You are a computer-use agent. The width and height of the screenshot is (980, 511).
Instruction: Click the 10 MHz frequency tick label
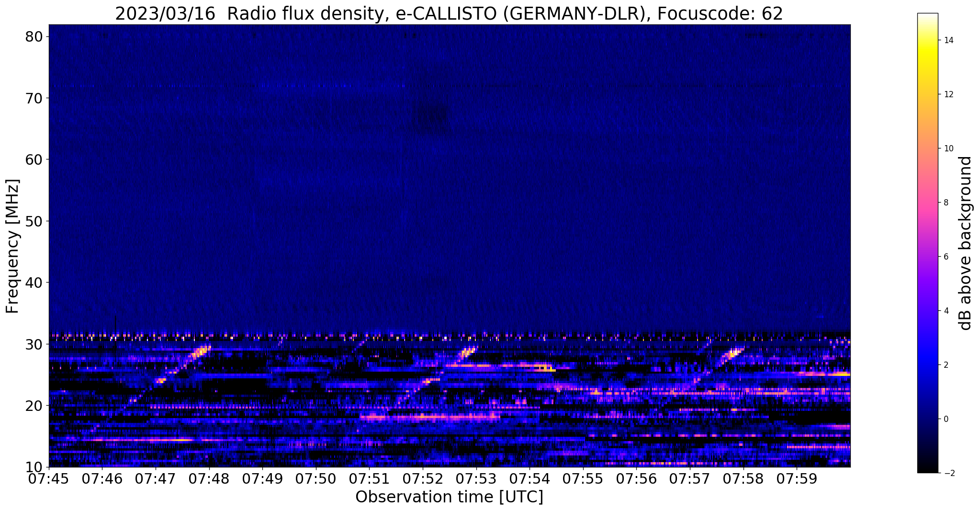click(34, 467)
